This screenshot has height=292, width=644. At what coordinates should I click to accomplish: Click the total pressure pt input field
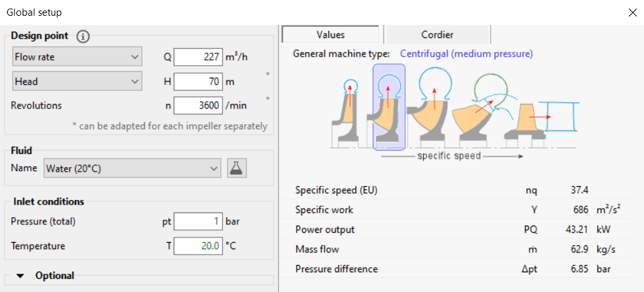click(x=199, y=222)
